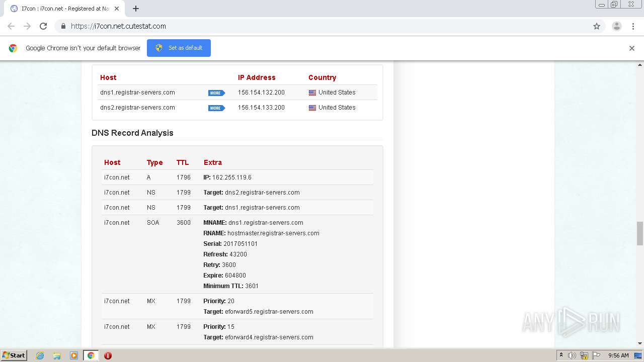Open network status tray icon
This screenshot has height=362, width=644.
tap(584, 355)
